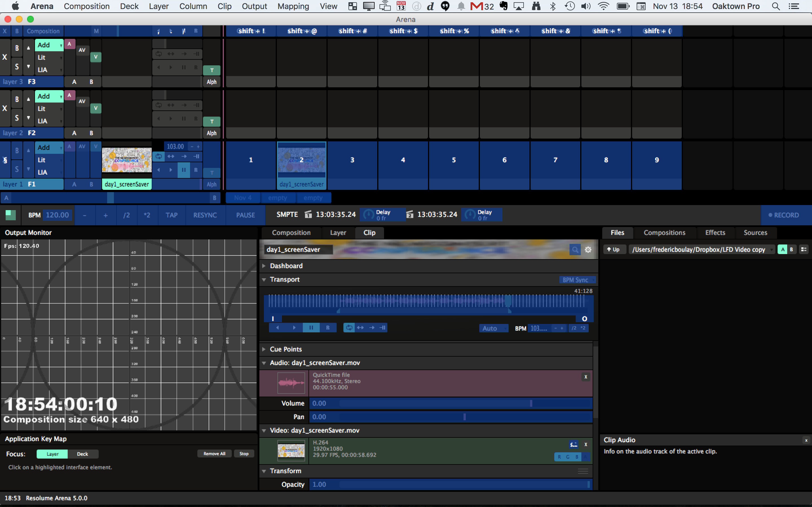The image size is (812, 507).
Task: Open the Auto beat snap dropdown
Action: tap(493, 328)
